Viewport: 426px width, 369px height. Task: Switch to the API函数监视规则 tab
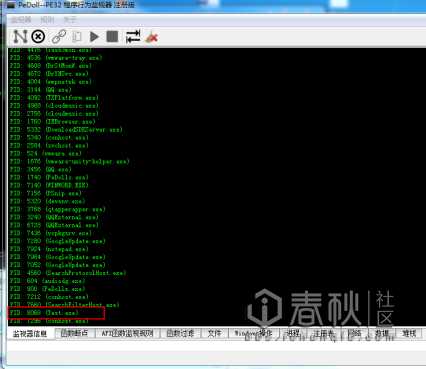click(x=127, y=333)
